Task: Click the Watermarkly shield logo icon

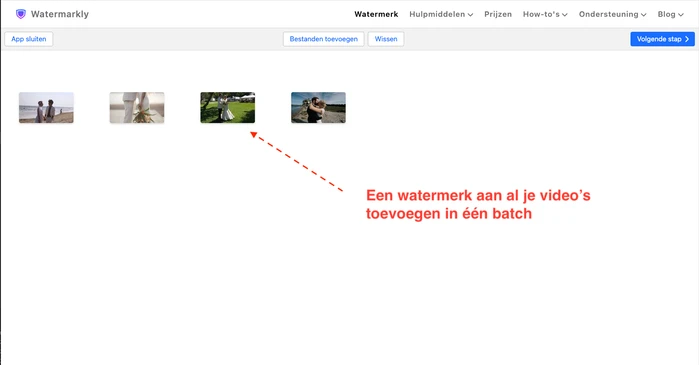Action: coord(21,14)
